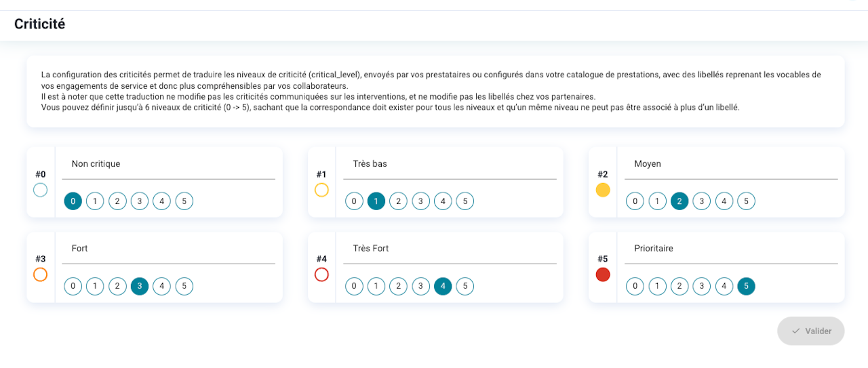Focus the Très Fort label field

coord(449,249)
